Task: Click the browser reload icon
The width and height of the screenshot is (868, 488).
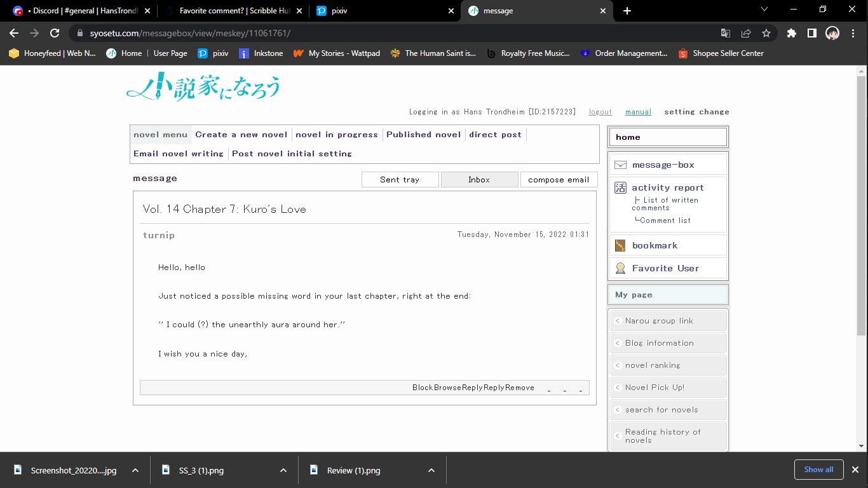Action: click(55, 33)
